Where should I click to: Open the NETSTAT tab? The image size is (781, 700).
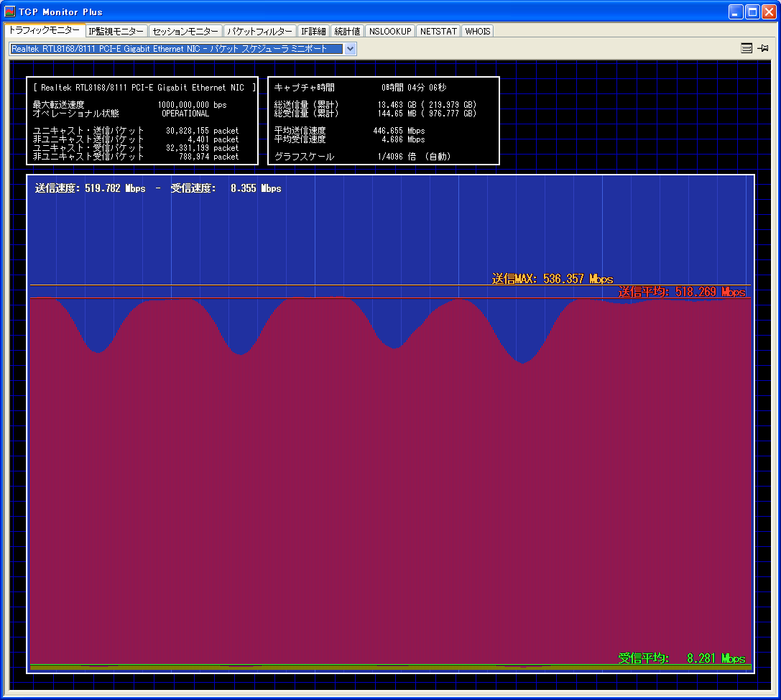pyautogui.click(x=438, y=32)
